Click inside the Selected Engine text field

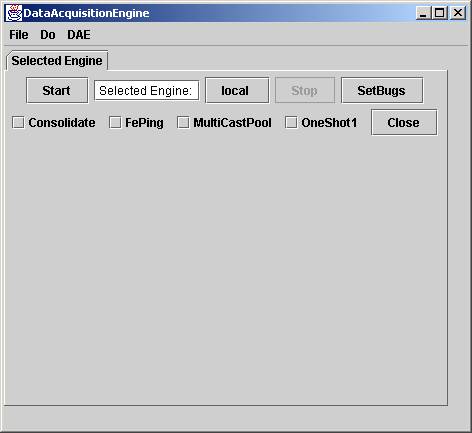pos(147,90)
